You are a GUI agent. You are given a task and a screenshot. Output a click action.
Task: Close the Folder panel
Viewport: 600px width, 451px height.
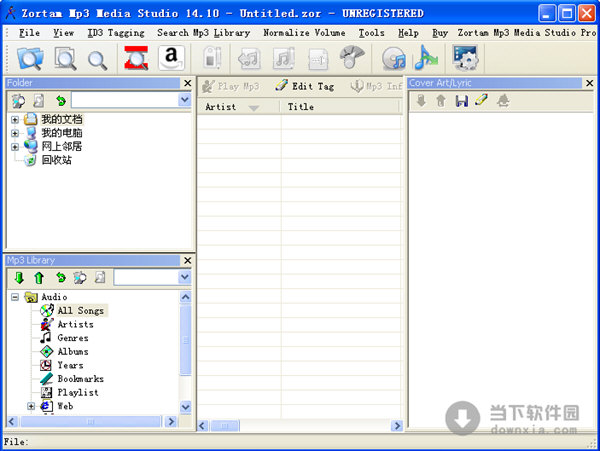[x=188, y=83]
